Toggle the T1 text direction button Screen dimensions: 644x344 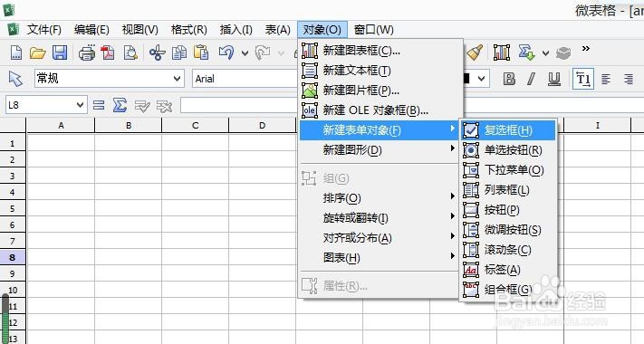[x=583, y=79]
